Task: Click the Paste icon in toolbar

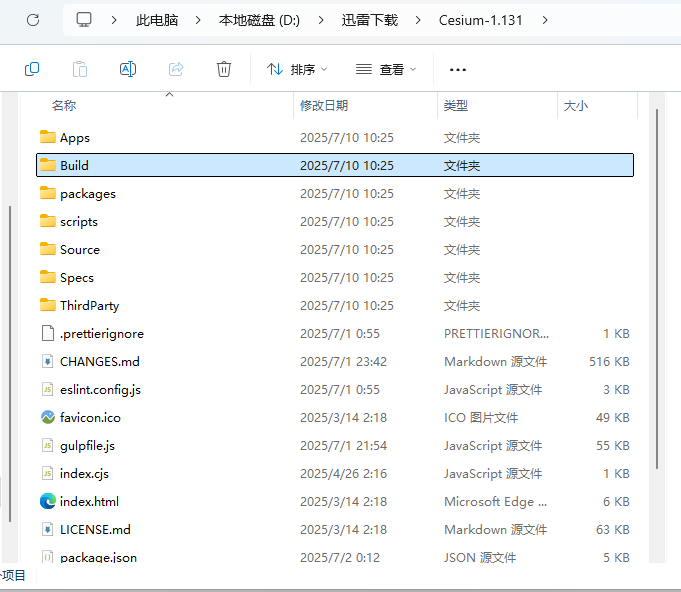Action: [80, 69]
